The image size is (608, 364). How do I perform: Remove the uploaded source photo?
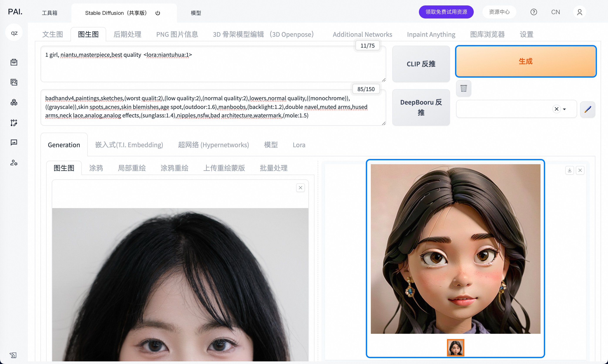click(x=300, y=188)
